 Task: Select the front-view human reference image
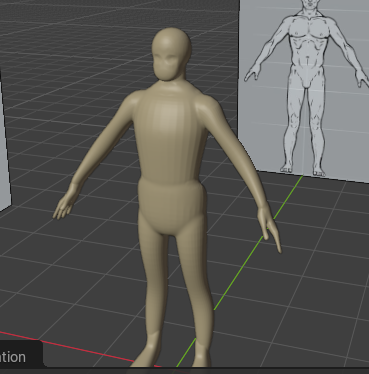click(x=305, y=90)
